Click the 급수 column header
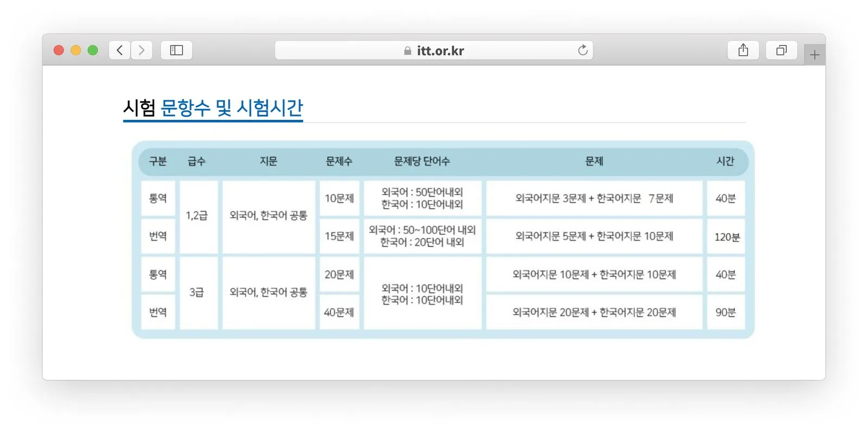The width and height of the screenshot is (868, 431). [x=196, y=161]
